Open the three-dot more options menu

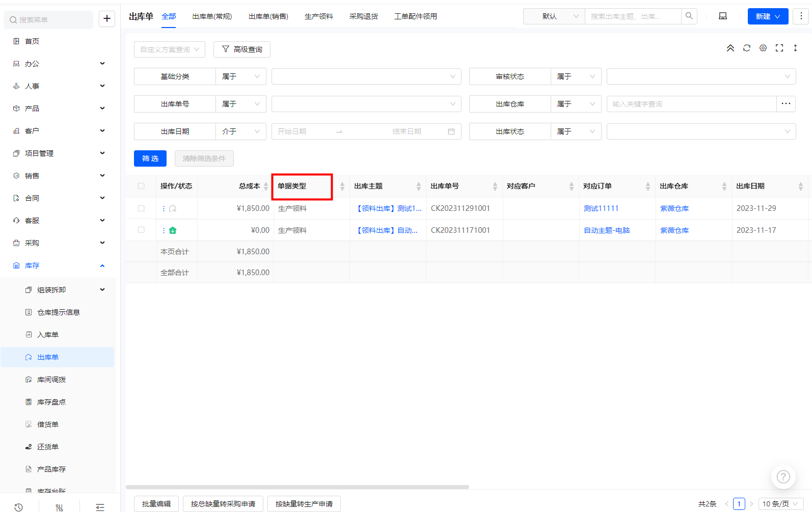(x=801, y=16)
